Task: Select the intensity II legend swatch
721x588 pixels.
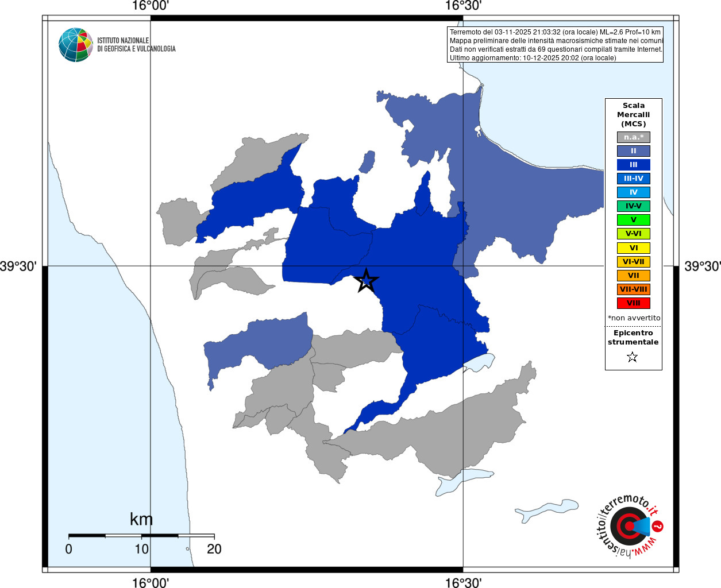Action: tap(634, 151)
